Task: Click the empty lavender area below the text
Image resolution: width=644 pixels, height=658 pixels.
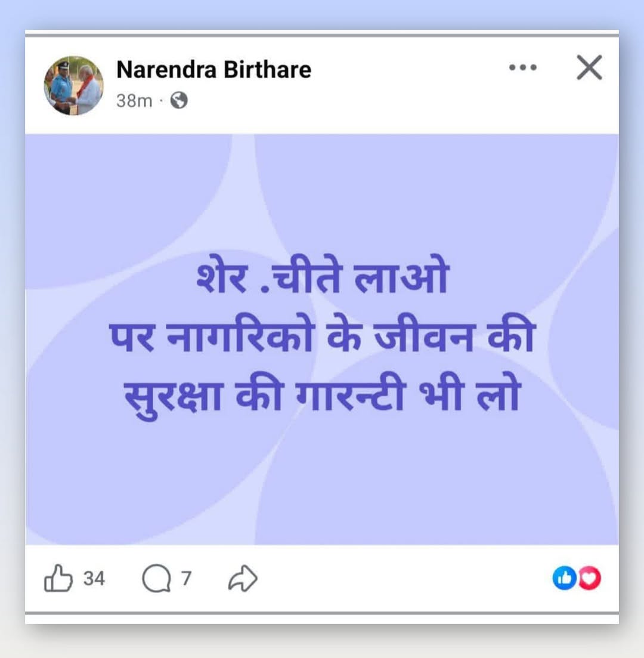Action: (322, 483)
